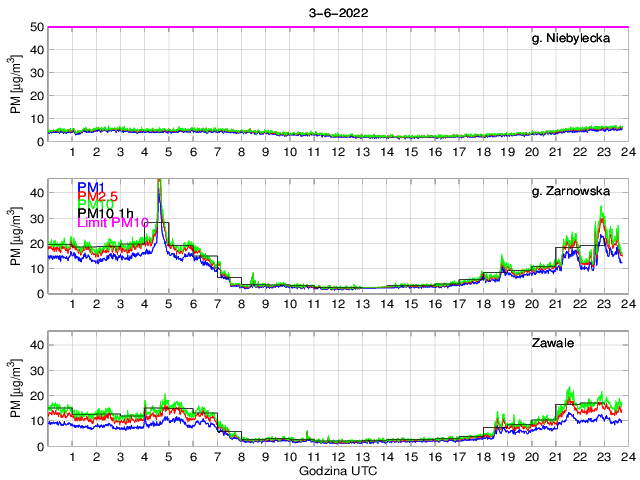The width and height of the screenshot is (640, 480).
Task: Click the Godzina UTC axis label
Action: [x=338, y=470]
